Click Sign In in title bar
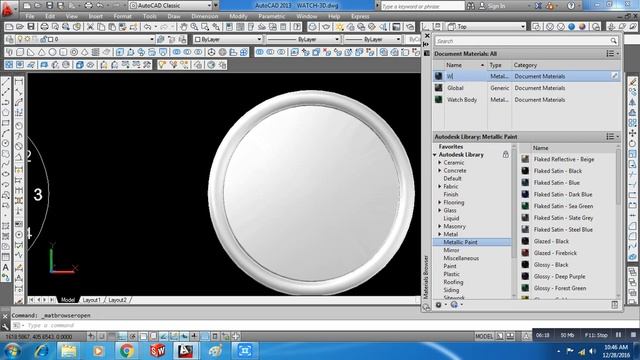 496,6
